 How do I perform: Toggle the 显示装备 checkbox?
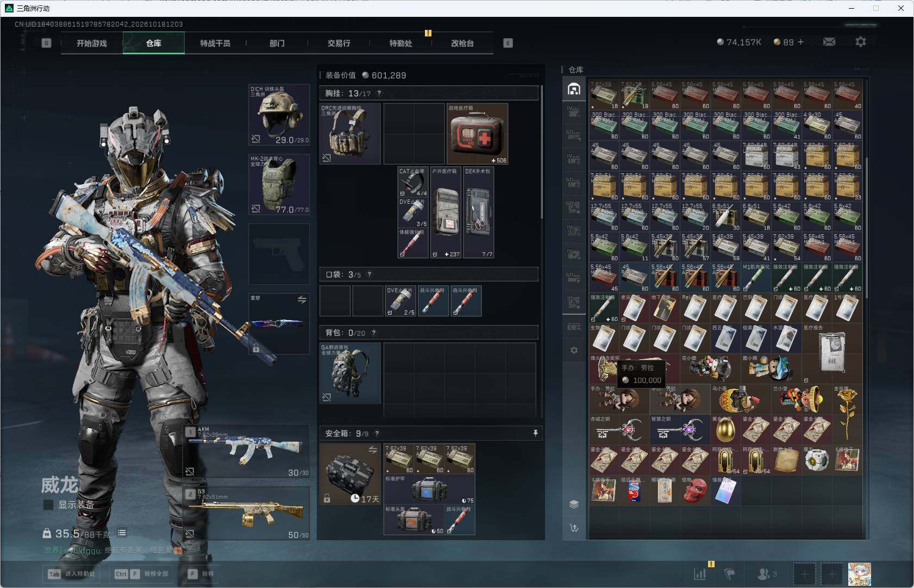[x=48, y=505]
